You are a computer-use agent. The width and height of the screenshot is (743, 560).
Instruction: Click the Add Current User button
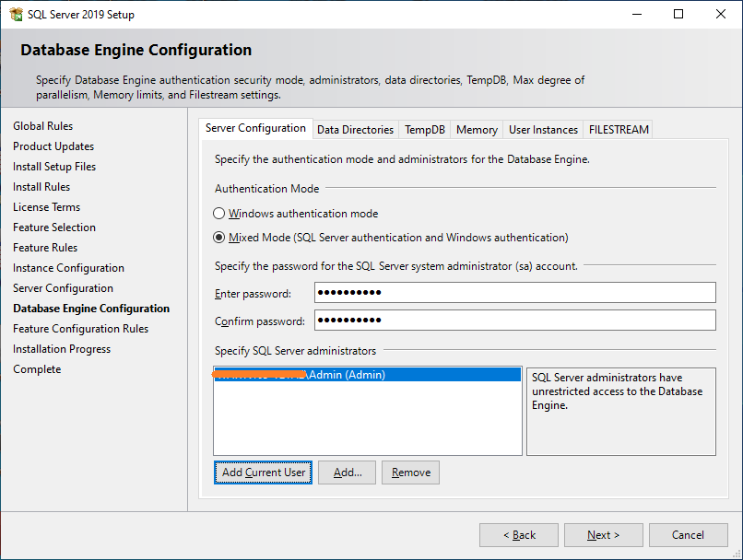coord(263,472)
